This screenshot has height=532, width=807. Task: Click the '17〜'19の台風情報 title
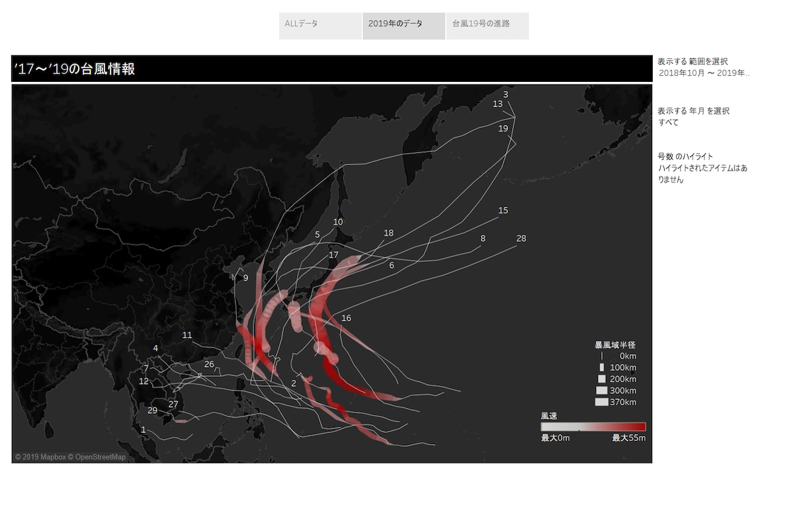75,69
